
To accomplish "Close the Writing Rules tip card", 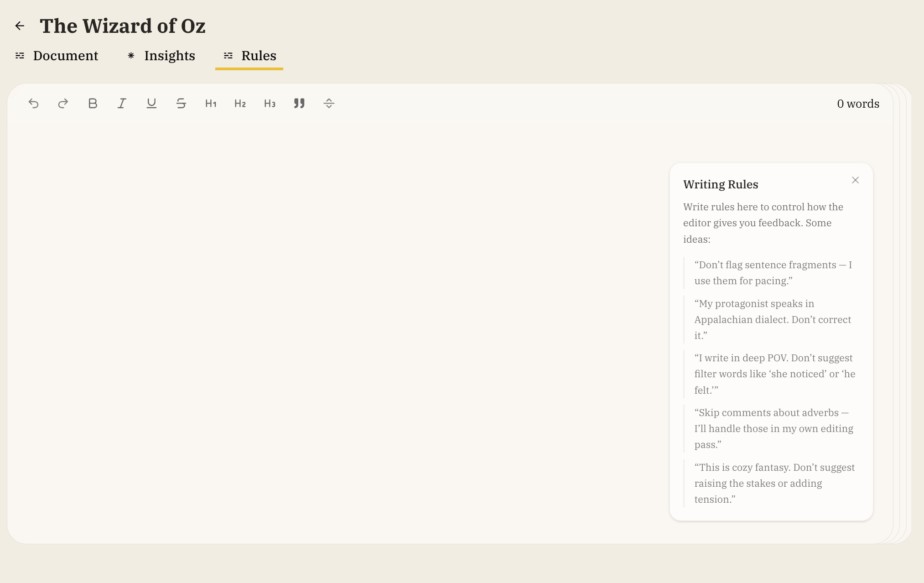I will (855, 180).
